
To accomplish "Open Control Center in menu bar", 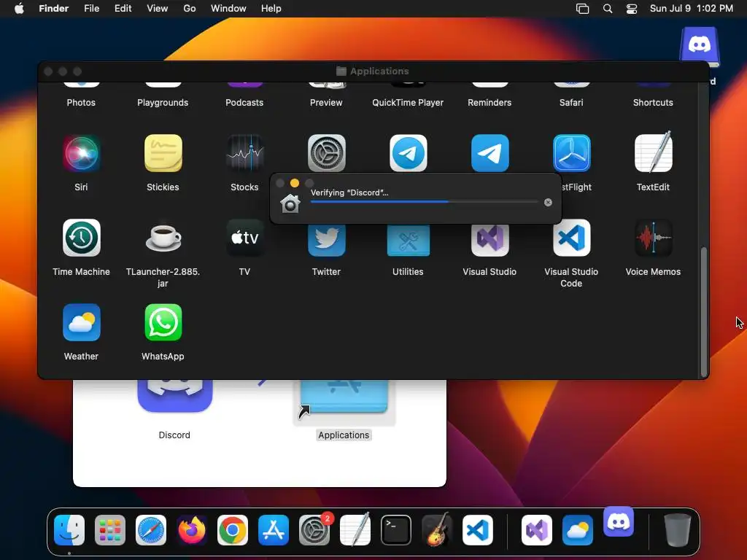I will tap(632, 8).
